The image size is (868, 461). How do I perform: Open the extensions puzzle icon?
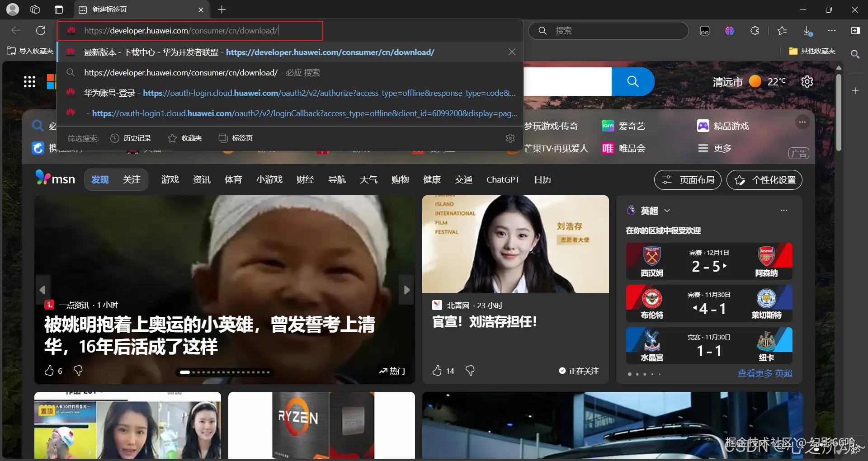pos(755,31)
